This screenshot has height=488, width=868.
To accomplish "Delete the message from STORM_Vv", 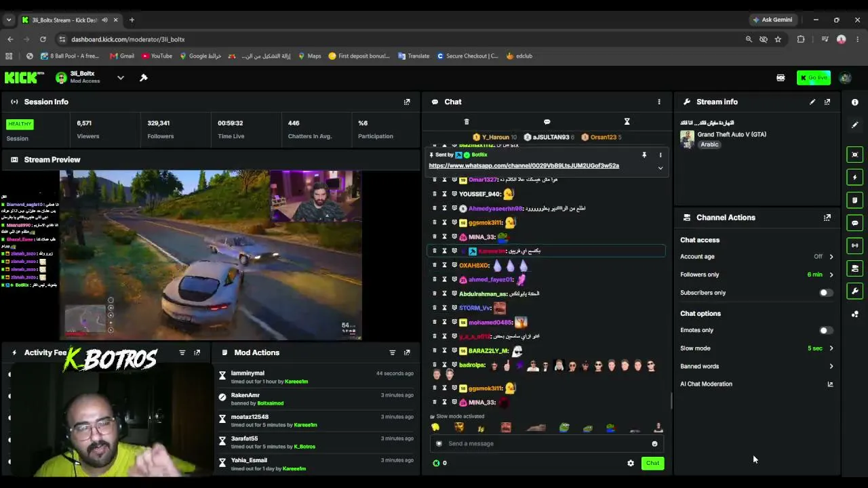I will (435, 308).
